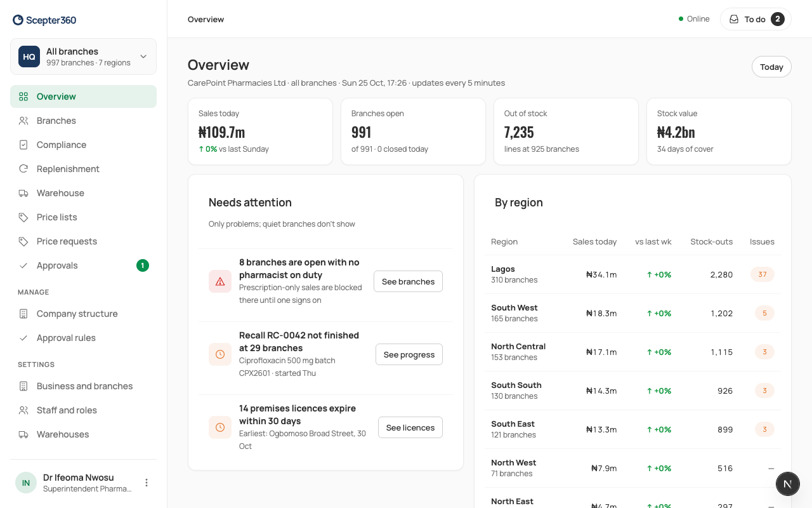Click the round N badge icon
Viewport: 812px width, 508px height.
[x=787, y=484]
